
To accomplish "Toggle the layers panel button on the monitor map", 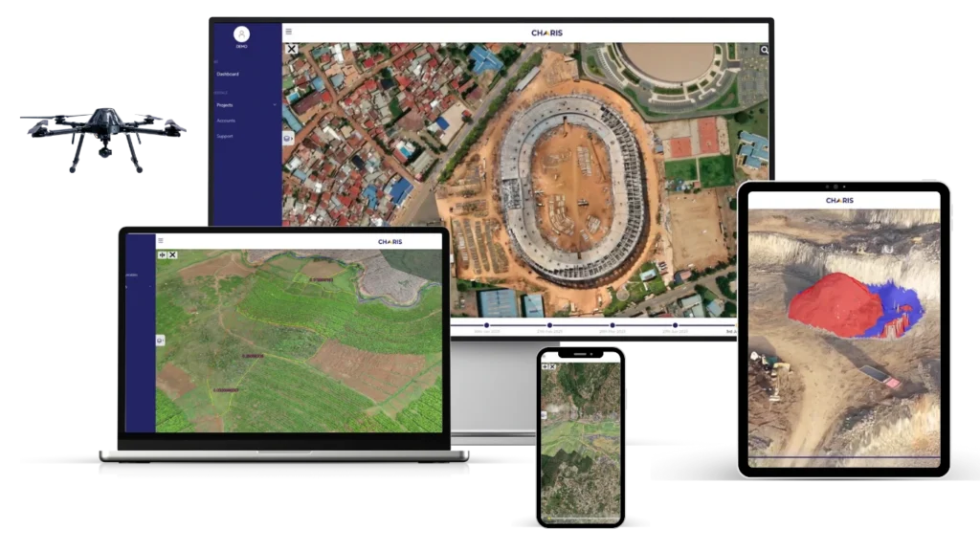I will pyautogui.click(x=288, y=138).
